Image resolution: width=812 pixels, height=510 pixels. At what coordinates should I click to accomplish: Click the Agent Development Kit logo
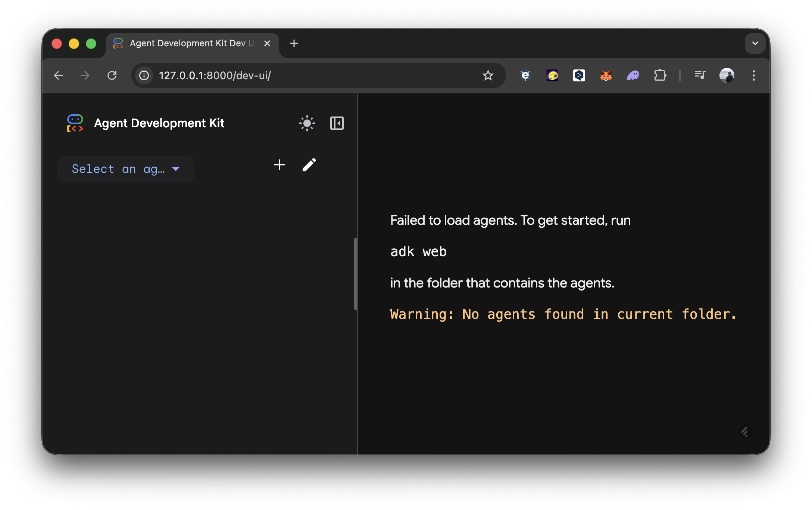tap(75, 123)
